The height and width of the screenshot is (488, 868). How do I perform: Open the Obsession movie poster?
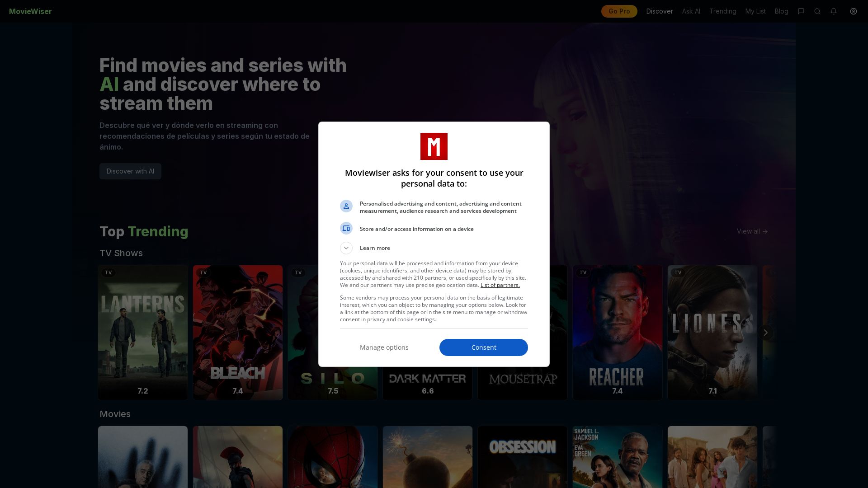[523, 457]
